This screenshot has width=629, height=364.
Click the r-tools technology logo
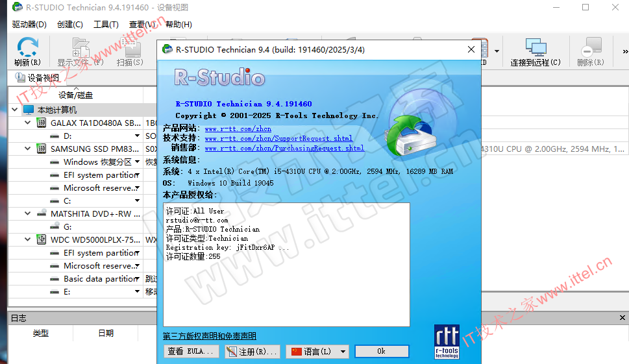point(447,341)
